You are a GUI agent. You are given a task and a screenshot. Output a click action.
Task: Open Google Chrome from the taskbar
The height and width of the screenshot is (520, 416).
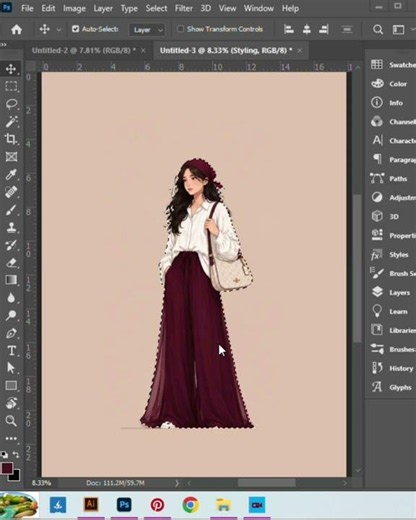(190, 505)
